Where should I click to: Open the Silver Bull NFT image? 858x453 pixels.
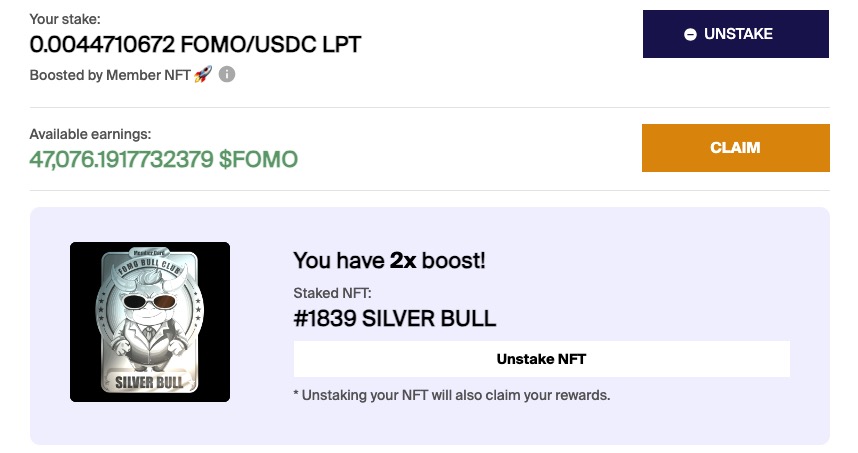[x=150, y=322]
